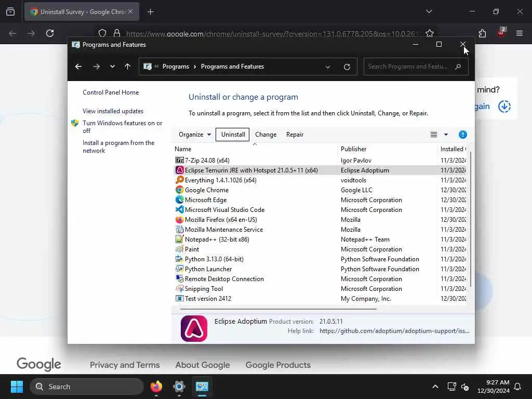
Task: Click the Windows taskbar Search box
Action: (x=87, y=387)
